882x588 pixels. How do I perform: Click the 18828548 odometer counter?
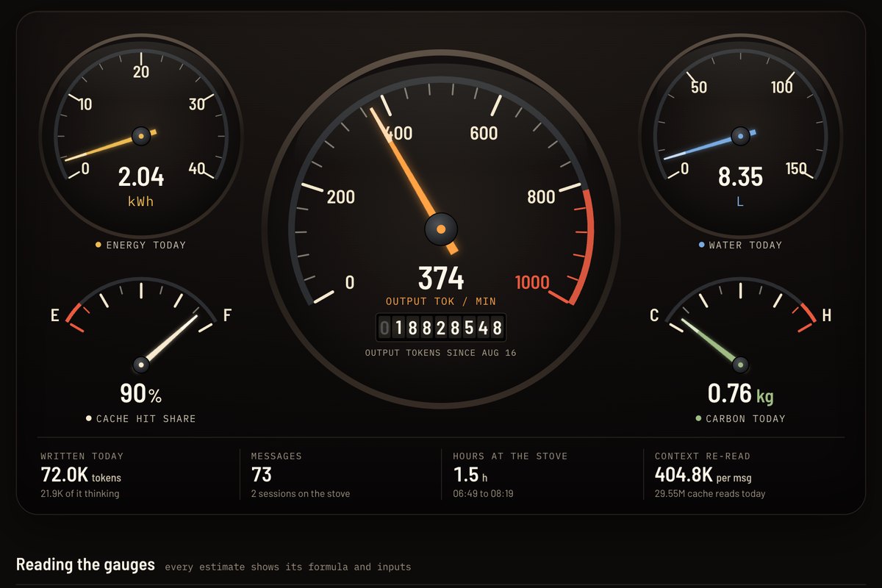pos(441,328)
